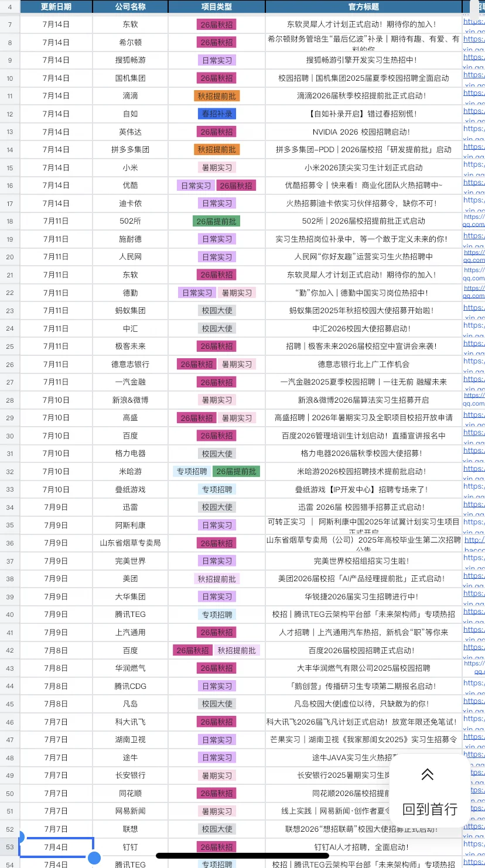Click the 极客未来 company cell
485x868 pixels.
coord(131,346)
